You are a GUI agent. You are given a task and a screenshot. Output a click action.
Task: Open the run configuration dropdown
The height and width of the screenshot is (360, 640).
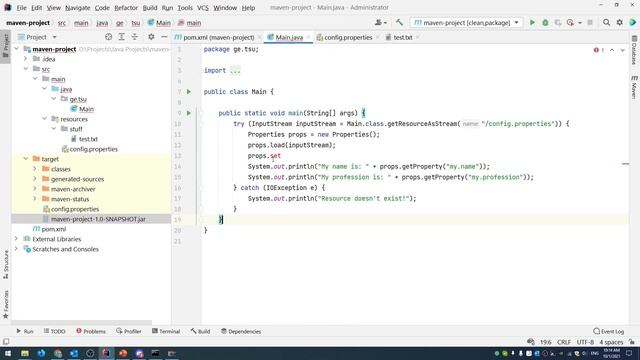(466, 23)
